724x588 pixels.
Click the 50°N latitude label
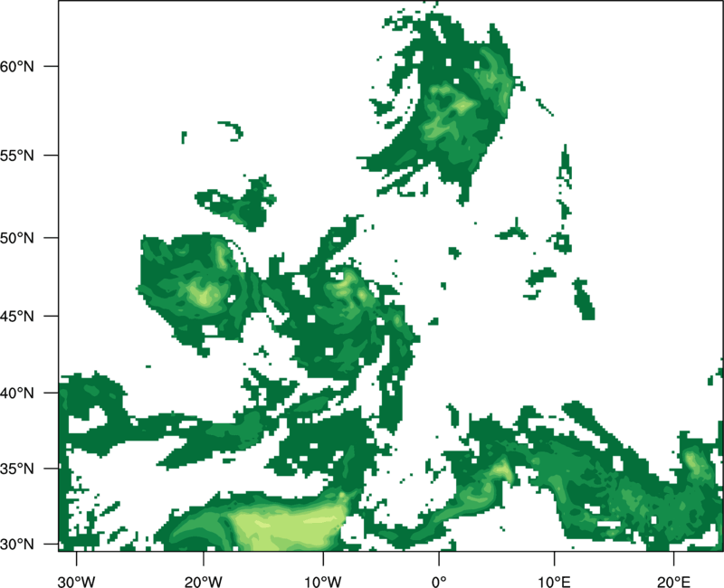17,238
